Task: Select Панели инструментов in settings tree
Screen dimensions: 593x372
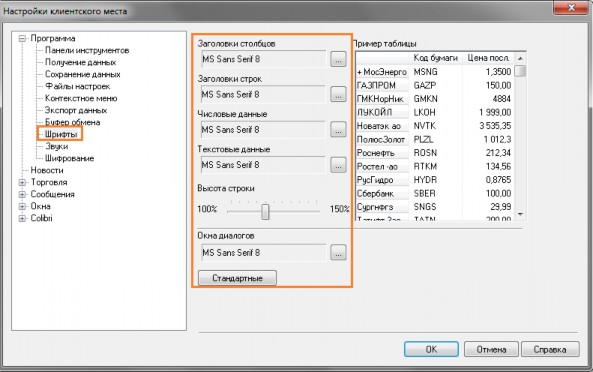Action: pyautogui.click(x=87, y=50)
